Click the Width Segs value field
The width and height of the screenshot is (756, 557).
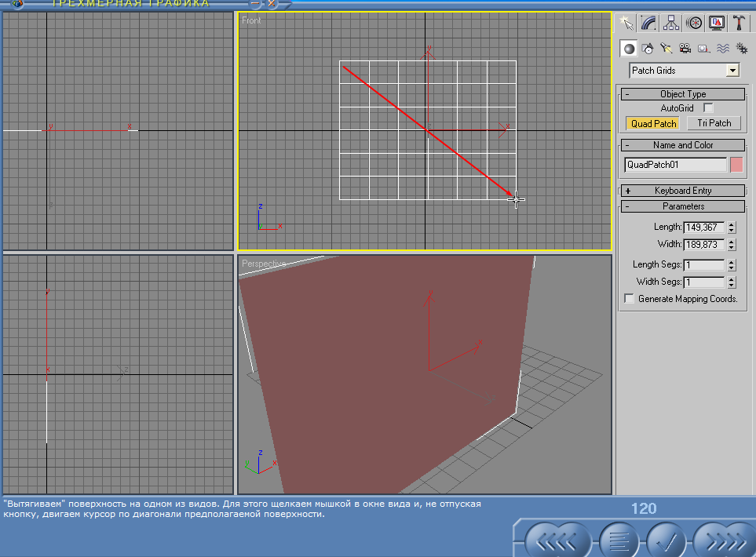pos(704,282)
